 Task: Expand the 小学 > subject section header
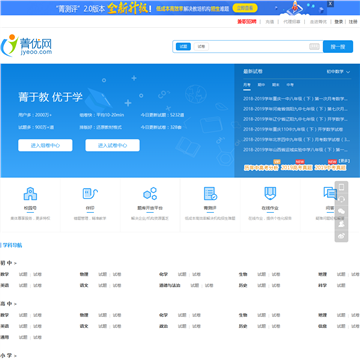[9, 355]
